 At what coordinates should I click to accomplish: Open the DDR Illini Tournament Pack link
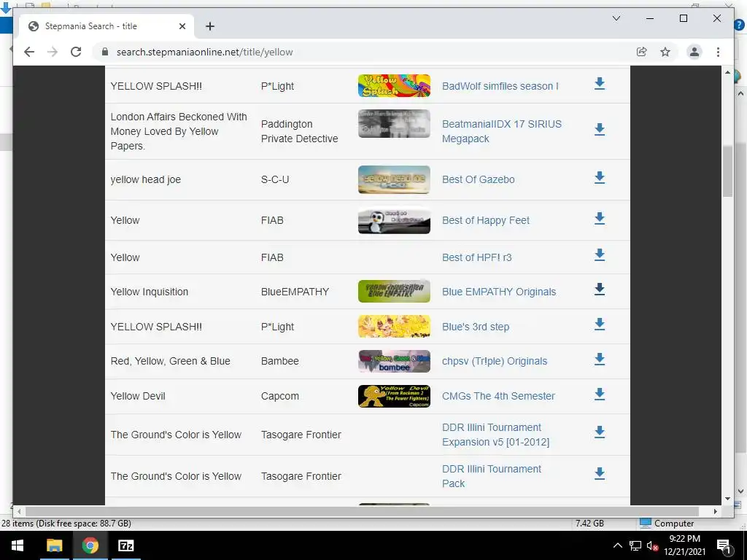[491, 476]
